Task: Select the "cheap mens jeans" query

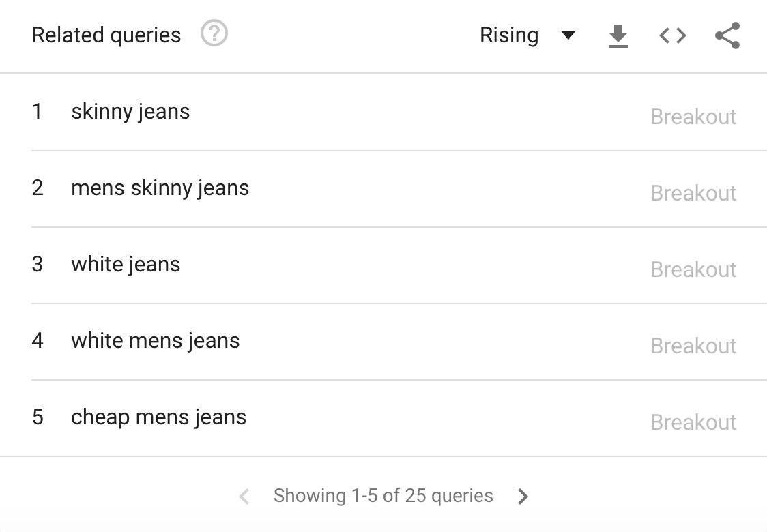Action: 158,417
